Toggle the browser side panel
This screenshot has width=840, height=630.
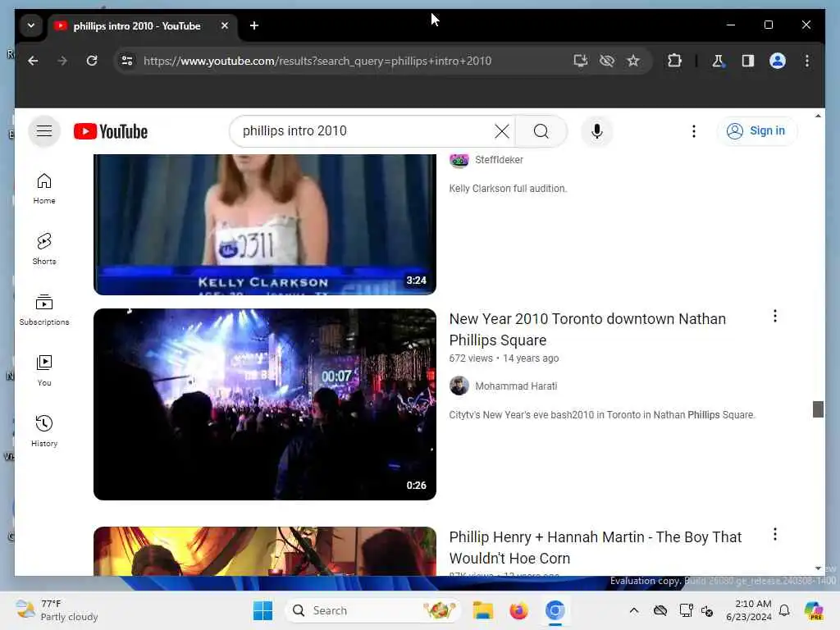click(x=748, y=61)
